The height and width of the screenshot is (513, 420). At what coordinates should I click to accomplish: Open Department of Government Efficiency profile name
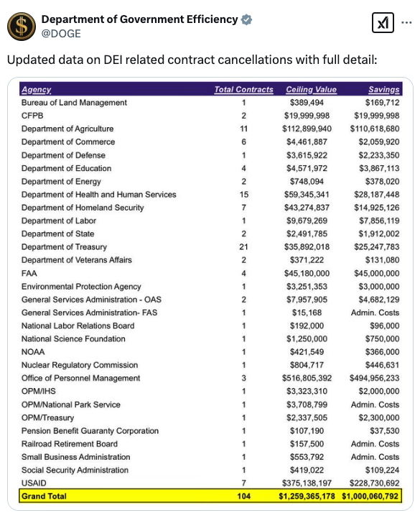pyautogui.click(x=139, y=19)
